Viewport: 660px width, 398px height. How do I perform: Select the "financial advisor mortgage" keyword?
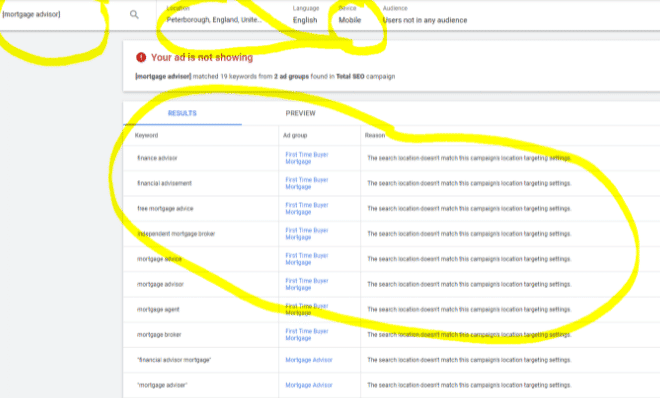point(174,360)
